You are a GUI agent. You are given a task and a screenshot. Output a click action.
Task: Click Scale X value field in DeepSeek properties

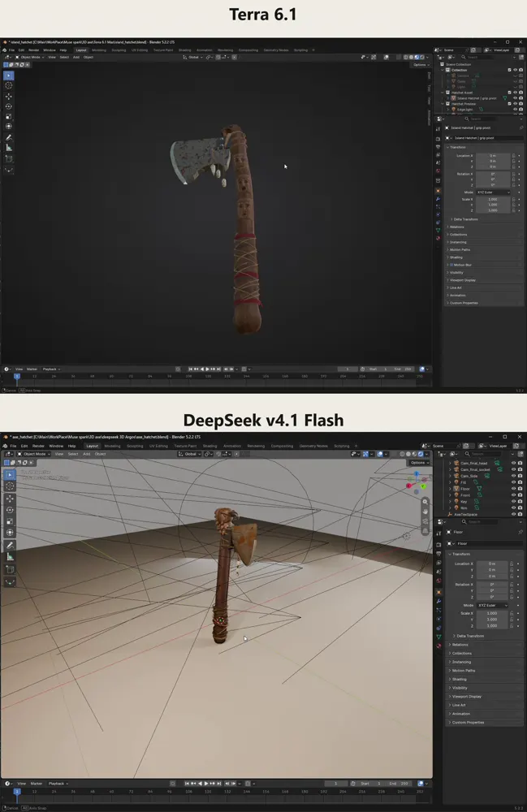click(492, 613)
